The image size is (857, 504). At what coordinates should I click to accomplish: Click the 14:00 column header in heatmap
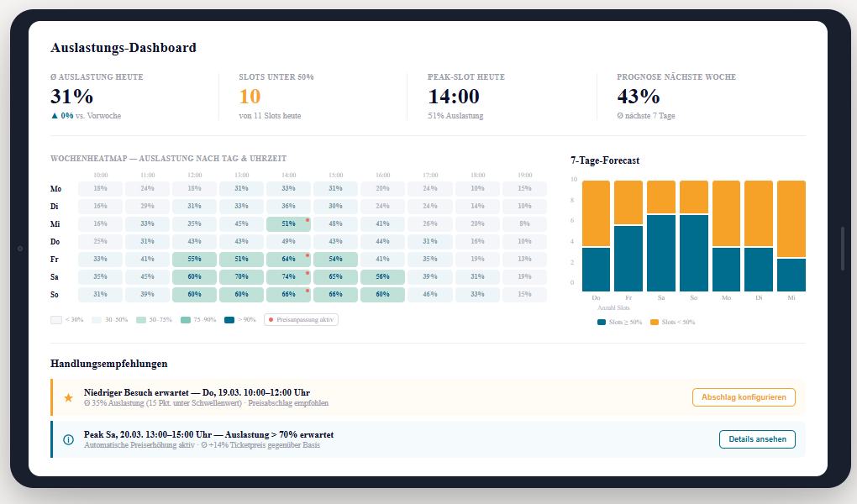click(x=288, y=175)
